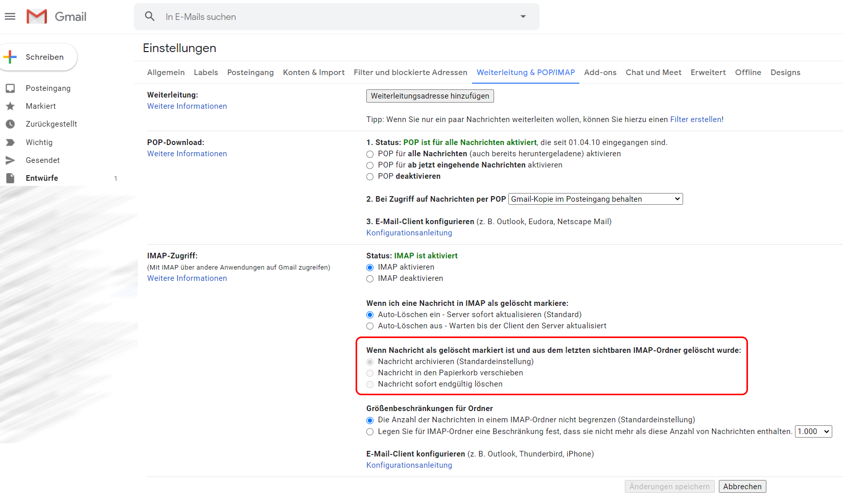Open POP section Konfigurationsanleitung link

pyautogui.click(x=409, y=233)
